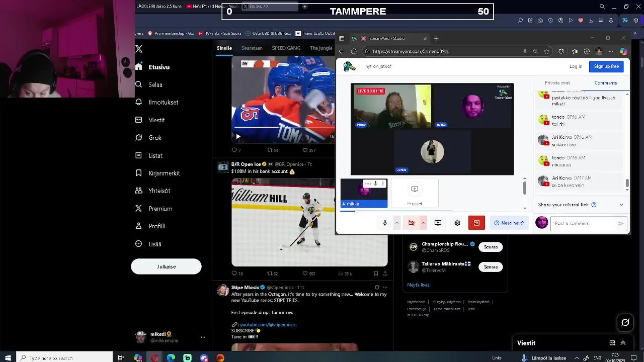
Task: Reload the StreamYard page
Action: tap(354, 51)
